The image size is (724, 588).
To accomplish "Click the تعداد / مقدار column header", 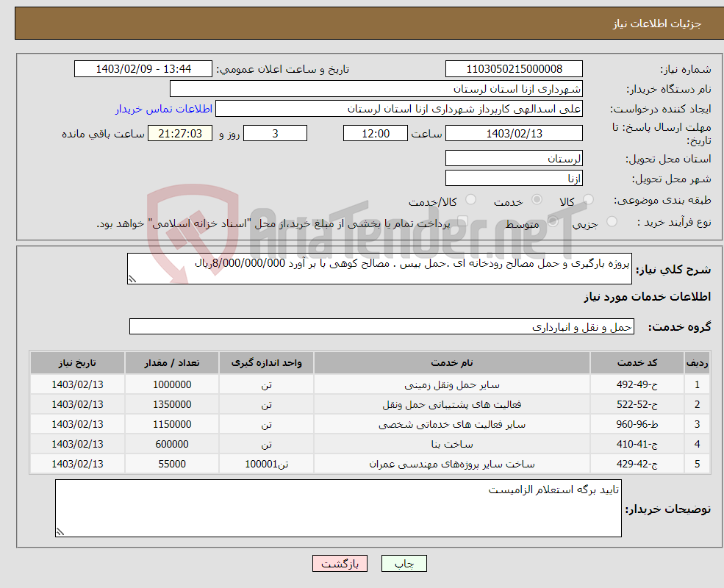I will (172, 363).
